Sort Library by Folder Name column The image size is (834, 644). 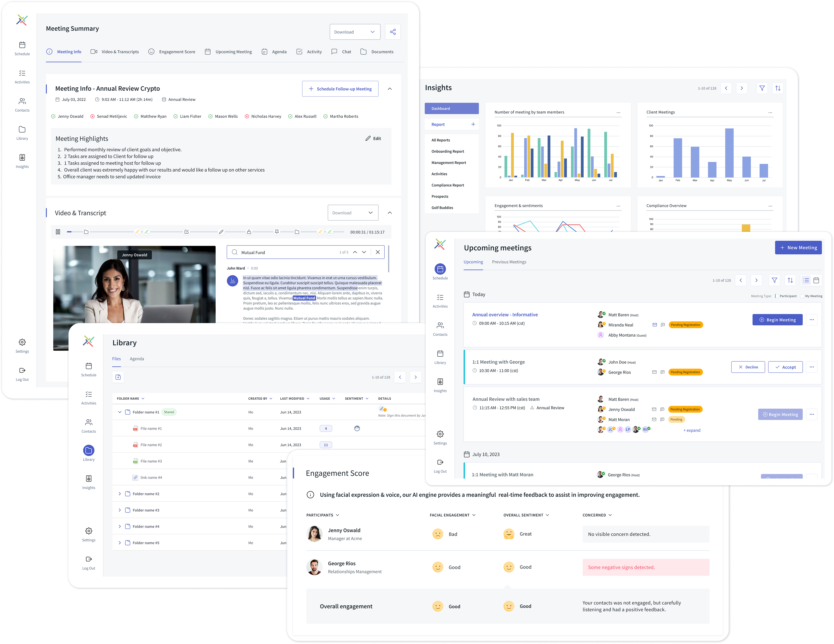[x=131, y=399]
